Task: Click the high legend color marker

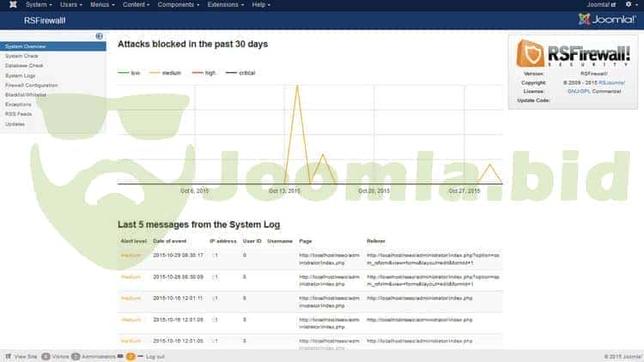Action: coord(197,73)
